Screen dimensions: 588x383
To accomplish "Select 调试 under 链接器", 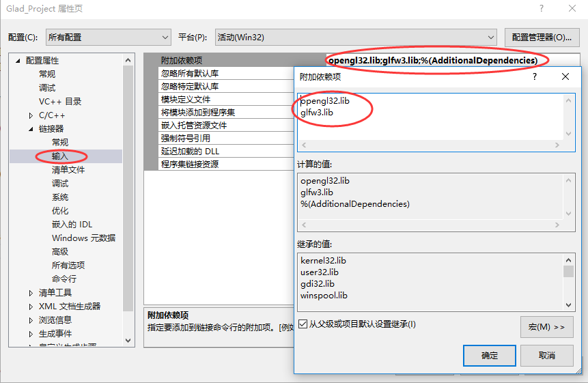I will [60, 183].
